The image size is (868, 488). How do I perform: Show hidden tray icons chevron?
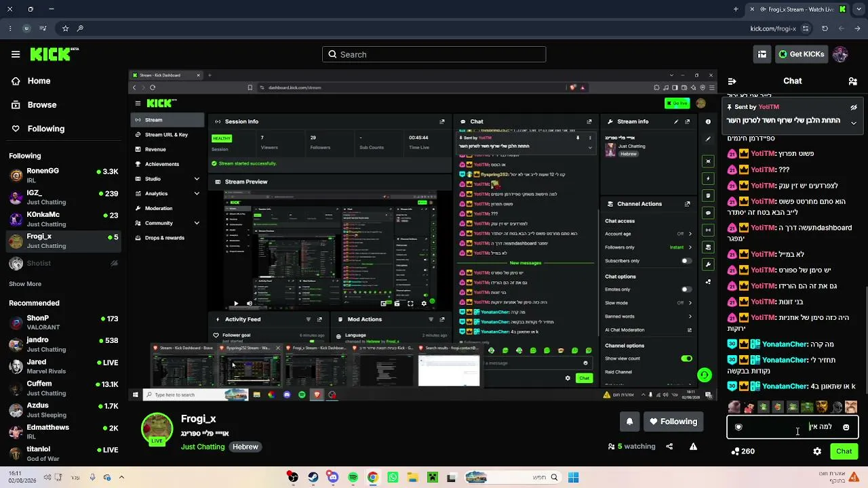pos(121,478)
